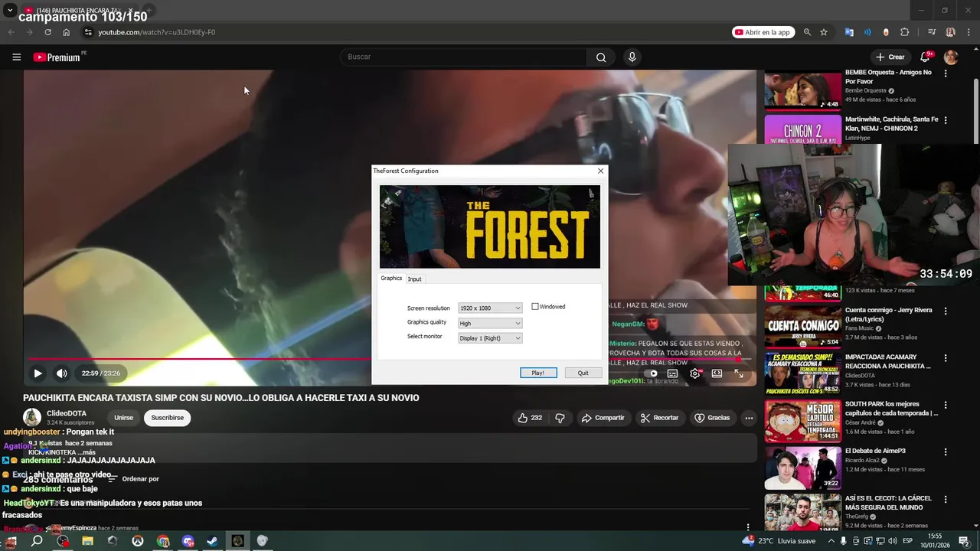Screen dimensions: 980x551
Task: Open Ordenar por comments sort menu
Action: pyautogui.click(x=133, y=479)
